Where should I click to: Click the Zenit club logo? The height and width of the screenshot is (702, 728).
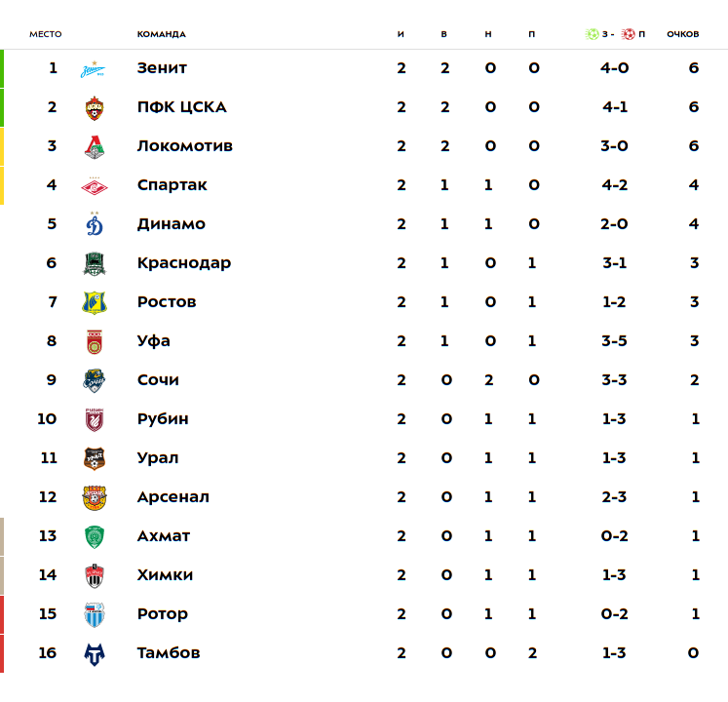[x=95, y=68]
